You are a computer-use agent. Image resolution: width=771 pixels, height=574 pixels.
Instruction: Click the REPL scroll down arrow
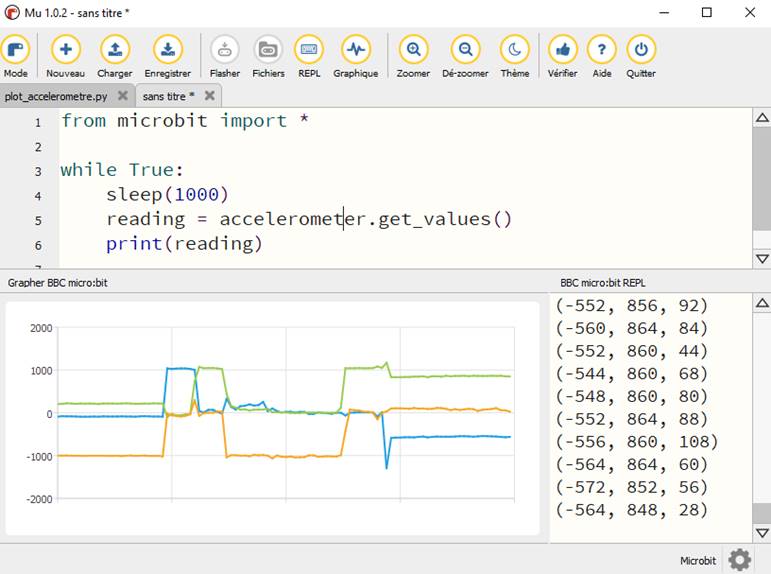(762, 533)
